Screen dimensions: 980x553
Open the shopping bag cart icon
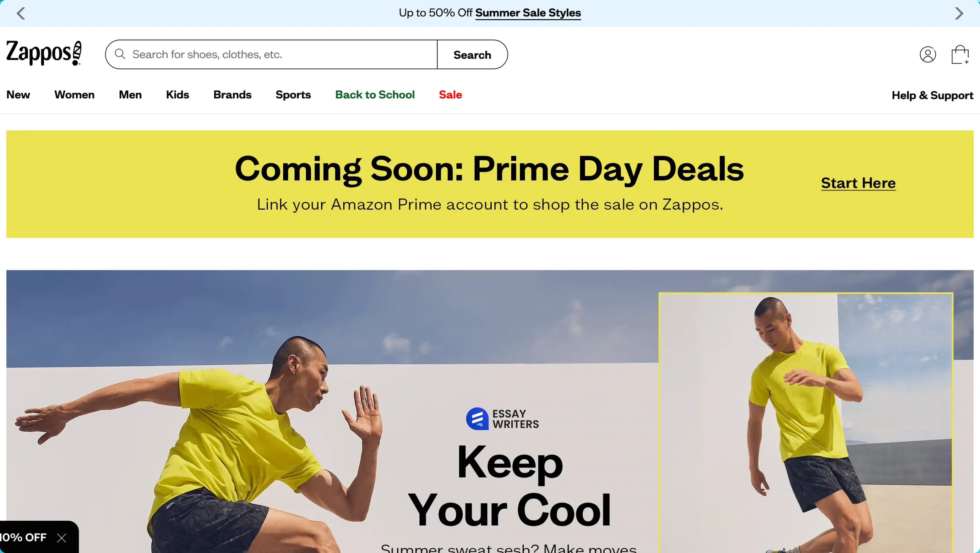(x=960, y=55)
